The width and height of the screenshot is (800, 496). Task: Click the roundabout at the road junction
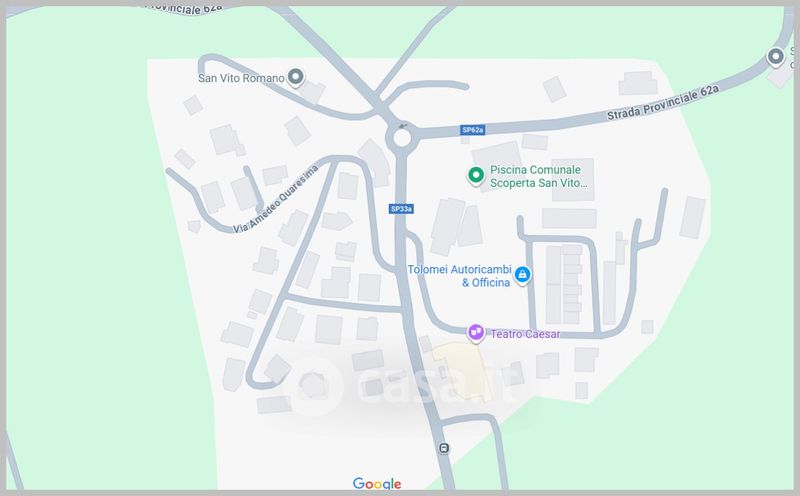402,138
